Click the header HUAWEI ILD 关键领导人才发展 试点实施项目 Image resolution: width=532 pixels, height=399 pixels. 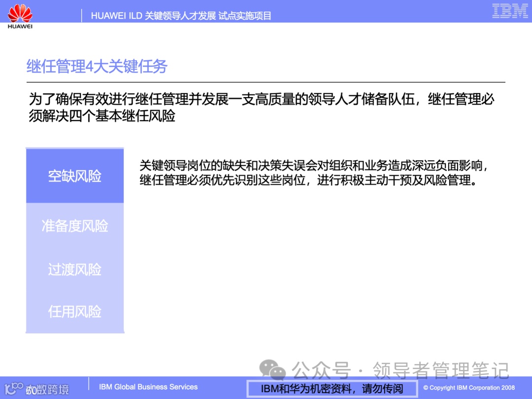click(x=181, y=15)
